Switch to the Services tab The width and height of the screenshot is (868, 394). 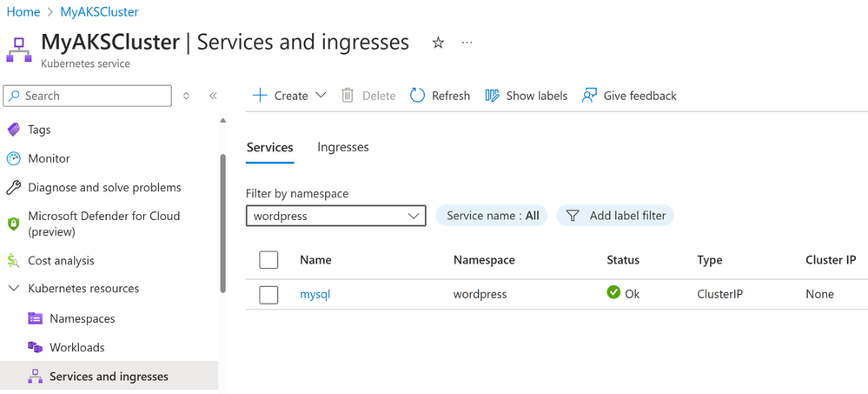[x=269, y=147]
